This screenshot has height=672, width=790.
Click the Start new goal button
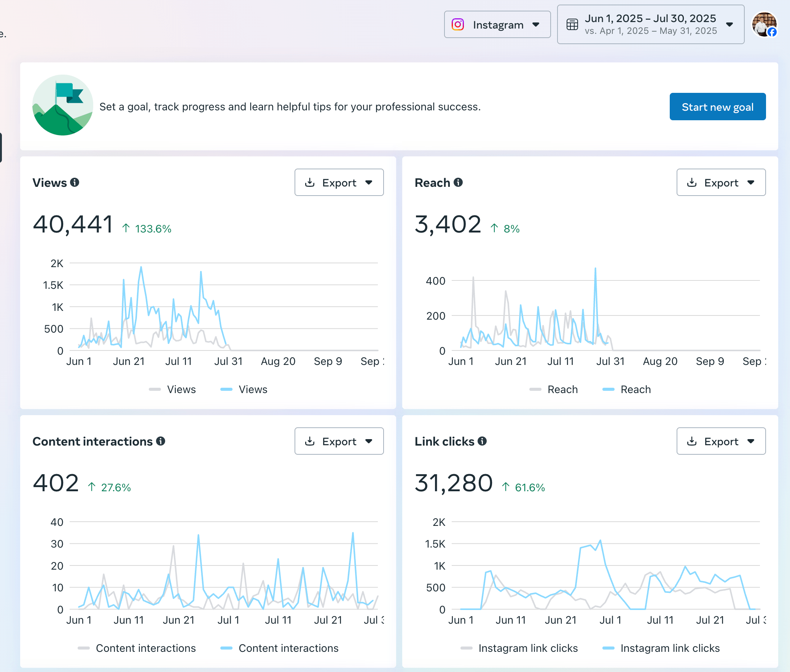pyautogui.click(x=717, y=107)
